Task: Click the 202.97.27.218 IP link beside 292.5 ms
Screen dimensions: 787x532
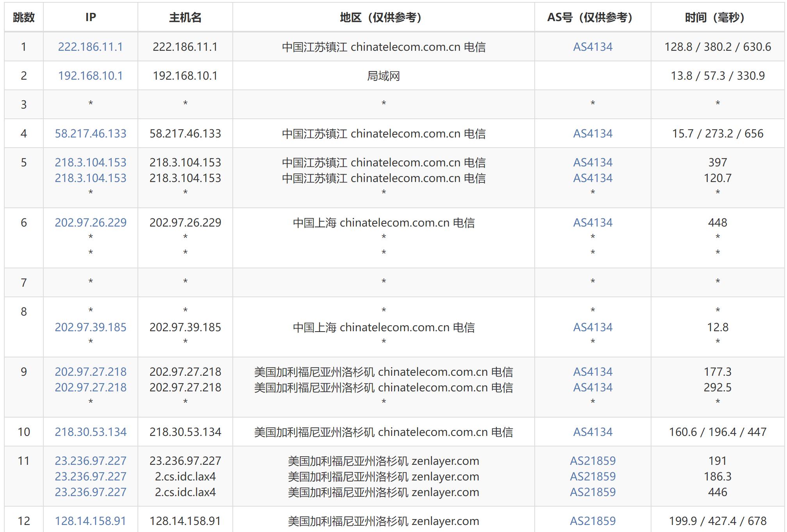Action: 90,387
